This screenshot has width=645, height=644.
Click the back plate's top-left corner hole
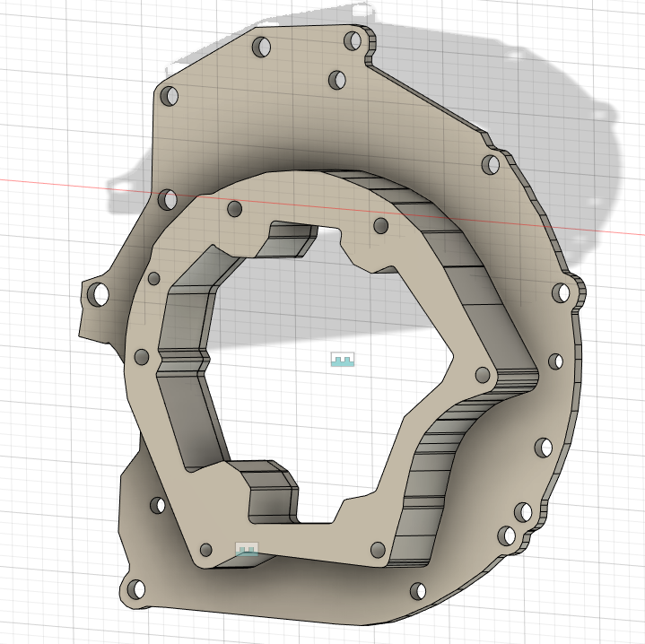167,96
